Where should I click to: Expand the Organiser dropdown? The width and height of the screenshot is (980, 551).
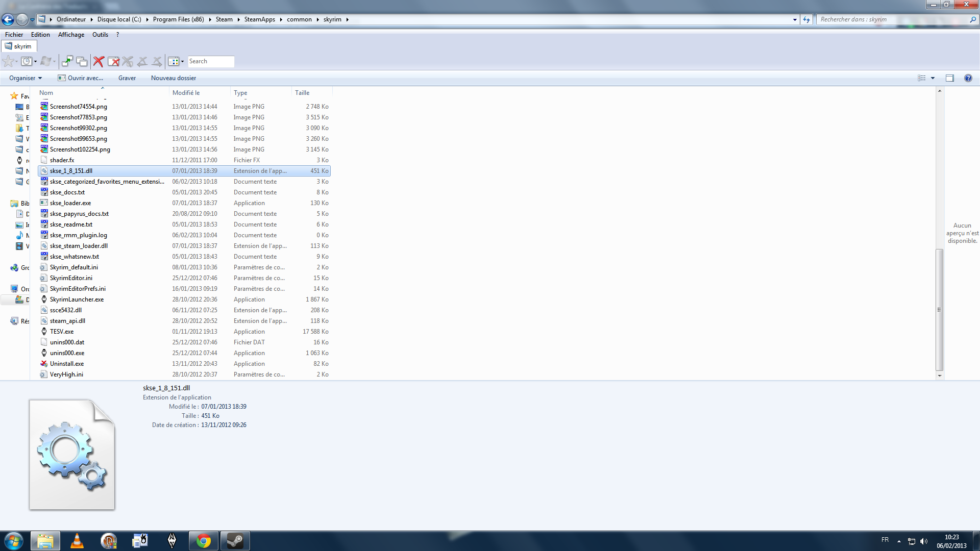click(26, 78)
